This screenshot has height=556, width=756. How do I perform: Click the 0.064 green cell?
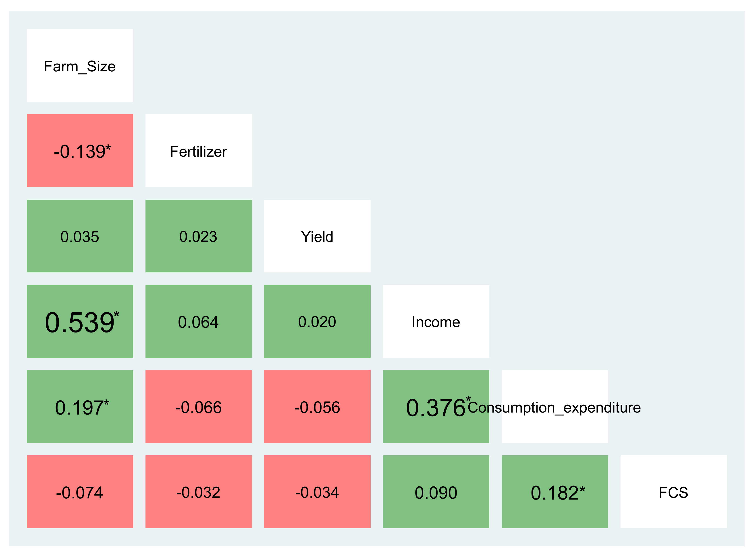click(x=198, y=322)
